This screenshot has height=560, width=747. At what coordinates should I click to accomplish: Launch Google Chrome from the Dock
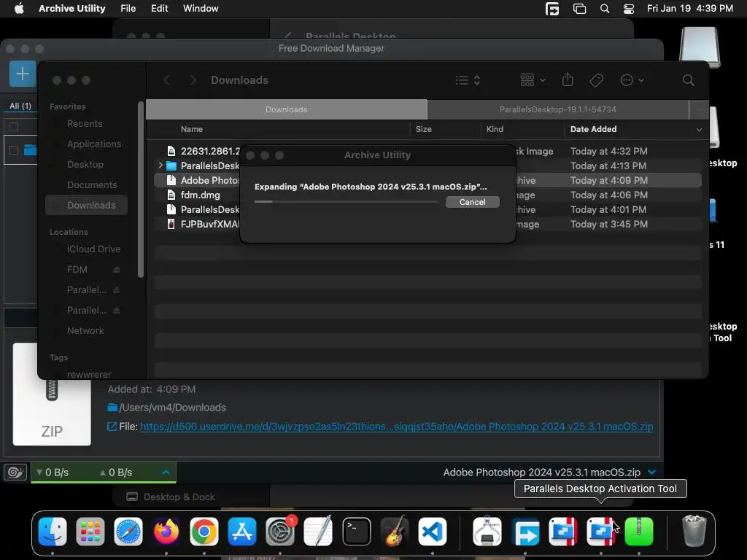[204, 532]
